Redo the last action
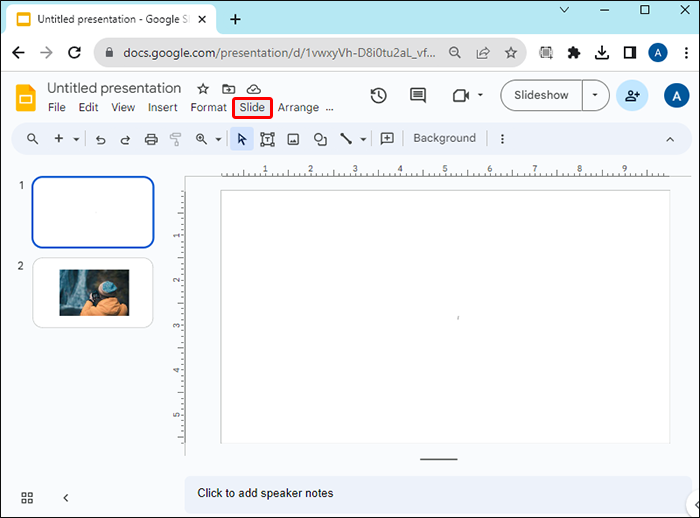700x518 pixels. point(125,139)
